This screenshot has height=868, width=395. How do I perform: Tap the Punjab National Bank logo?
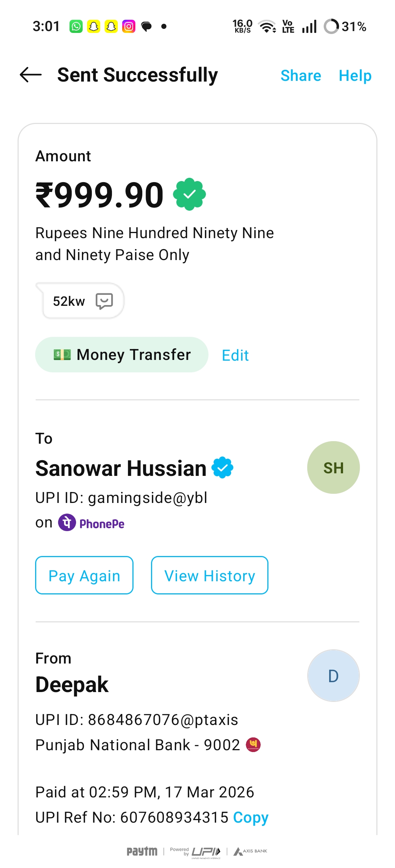click(x=253, y=744)
